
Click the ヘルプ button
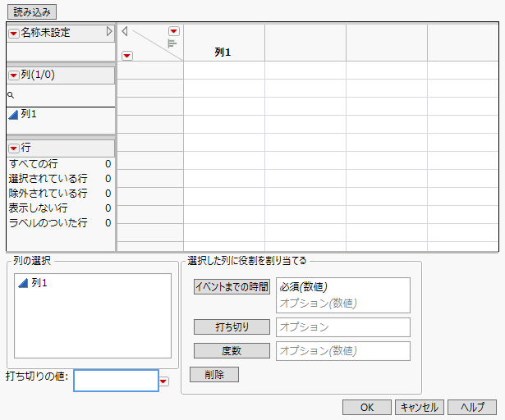(x=472, y=408)
